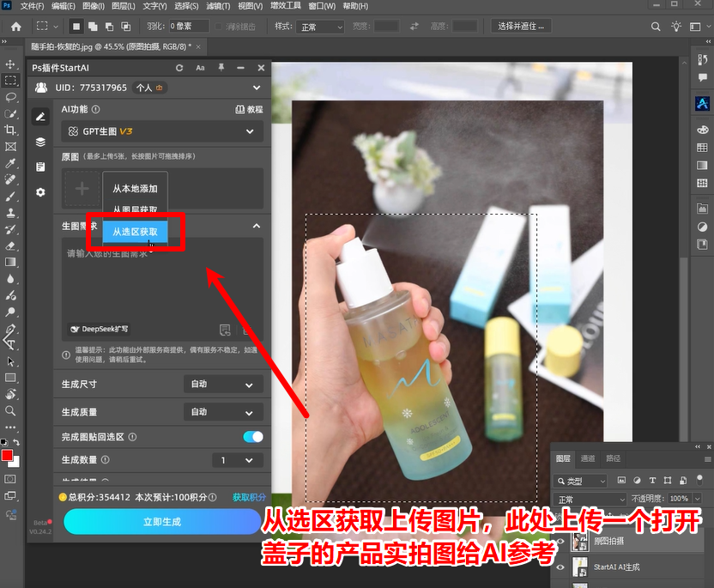The width and height of the screenshot is (714, 588).
Task: Select the Clone Stamp tool
Action: [10, 213]
